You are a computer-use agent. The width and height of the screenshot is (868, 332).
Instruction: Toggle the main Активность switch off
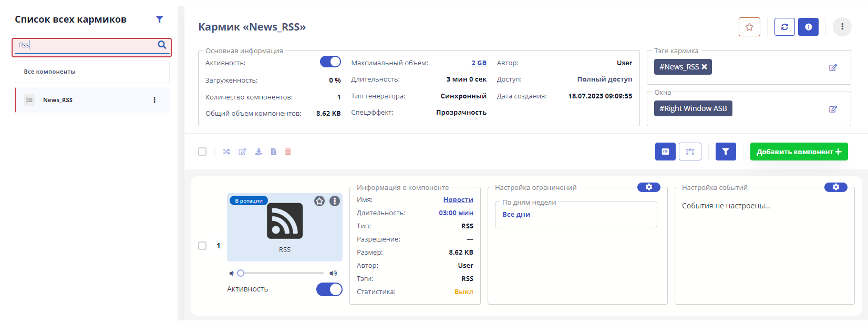coord(330,62)
